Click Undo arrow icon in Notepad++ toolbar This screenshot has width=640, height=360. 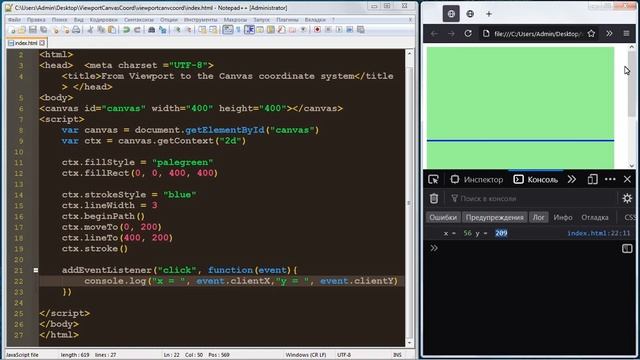tap(127, 30)
